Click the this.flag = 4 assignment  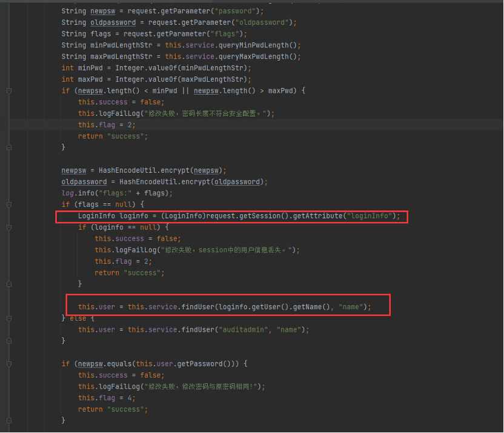tap(107, 398)
